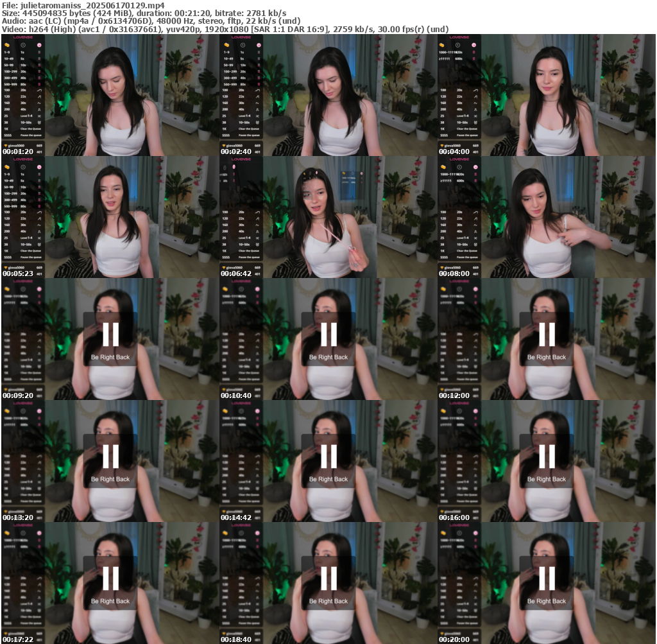
Task: Select the frame stamped 00:08:00
Action: tap(547, 217)
